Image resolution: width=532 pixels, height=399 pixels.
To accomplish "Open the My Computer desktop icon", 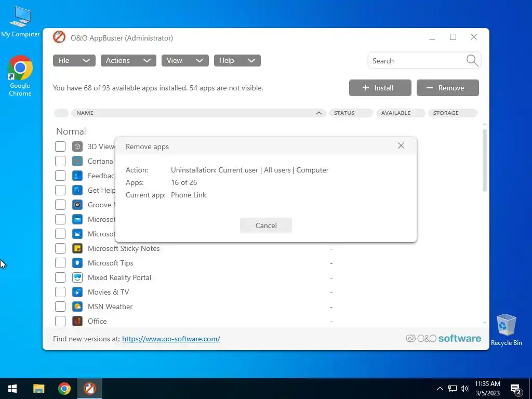I will pos(20,21).
